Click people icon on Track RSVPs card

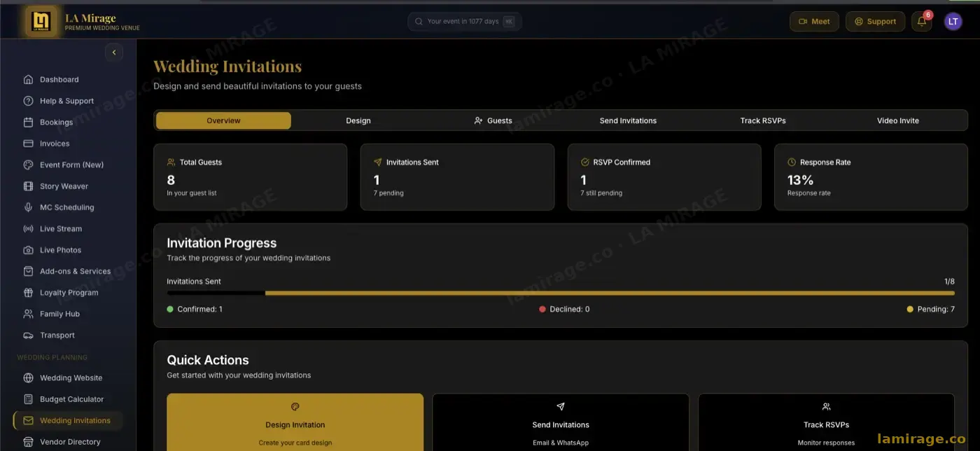(x=826, y=406)
